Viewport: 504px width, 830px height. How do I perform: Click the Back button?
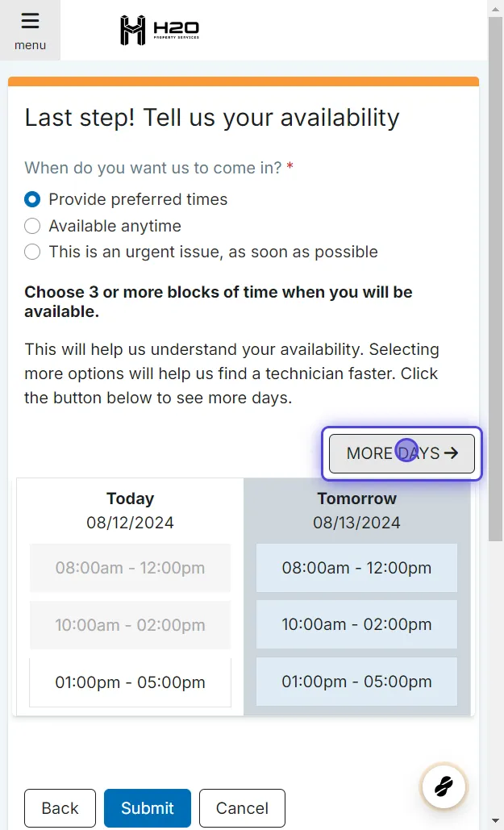click(x=60, y=807)
